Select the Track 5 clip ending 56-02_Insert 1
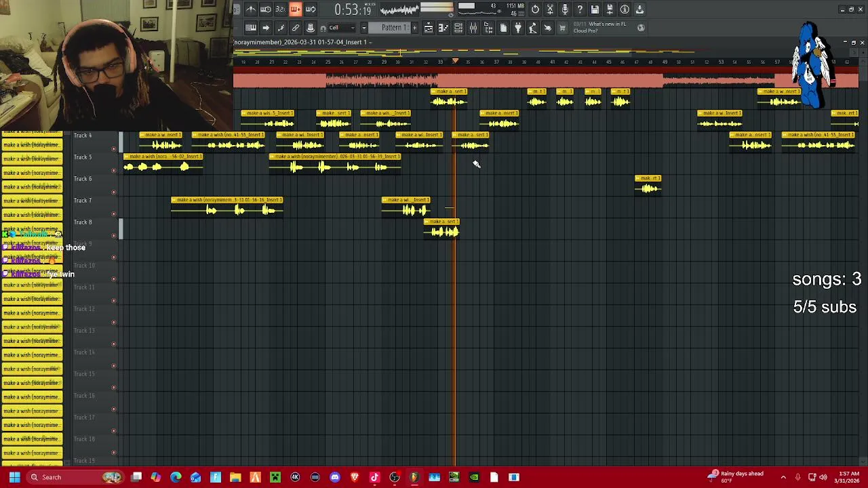 163,163
